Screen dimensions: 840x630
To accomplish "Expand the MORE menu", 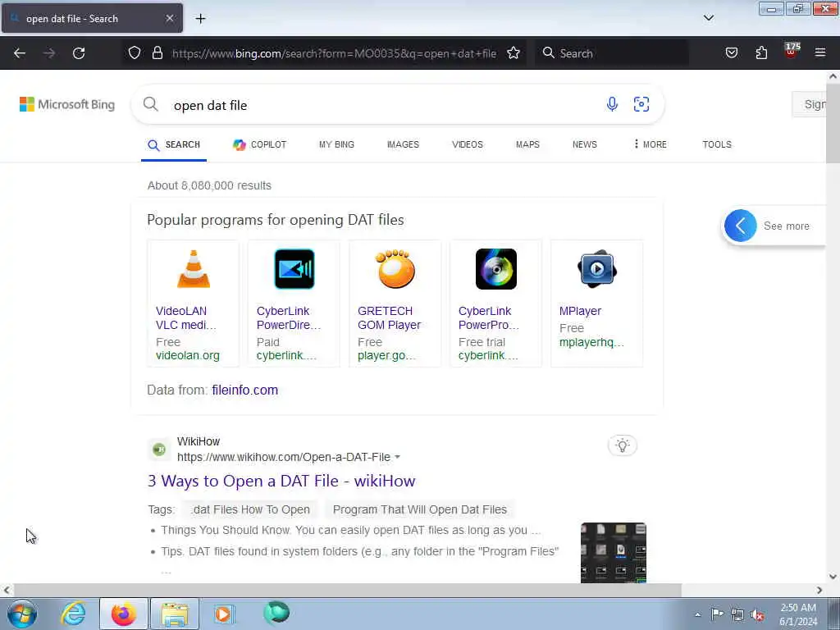I will [650, 144].
